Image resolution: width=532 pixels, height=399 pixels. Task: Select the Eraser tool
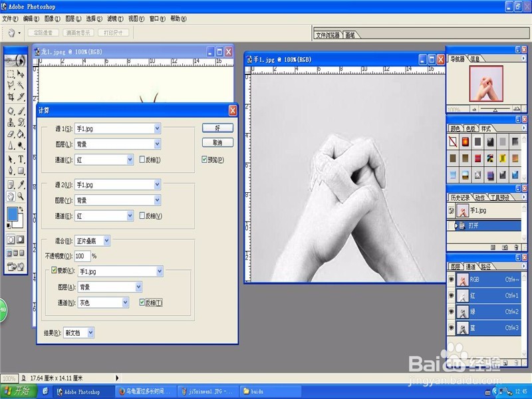coord(11,134)
